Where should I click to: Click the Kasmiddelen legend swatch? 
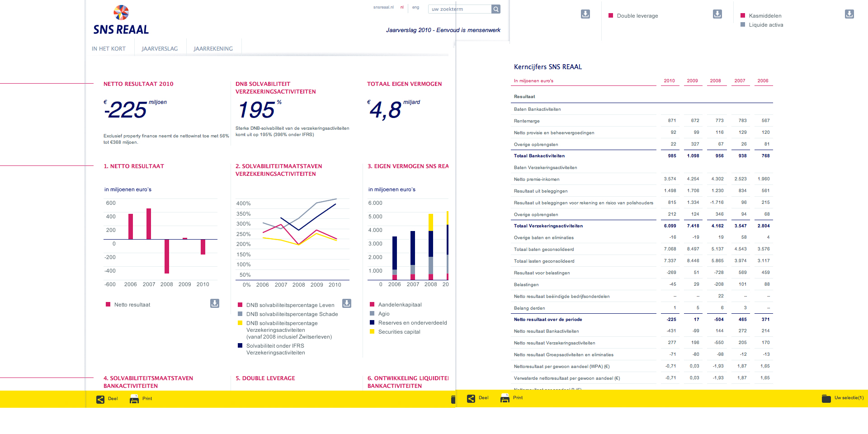click(x=743, y=15)
